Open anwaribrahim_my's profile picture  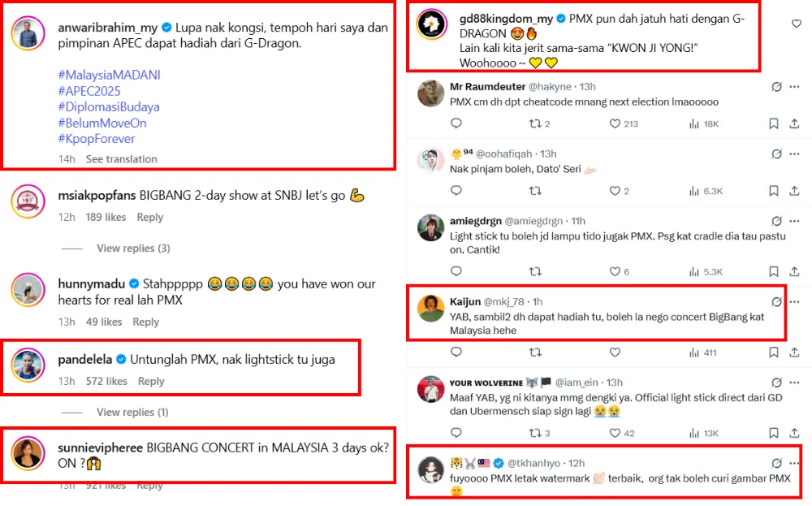coord(28,32)
